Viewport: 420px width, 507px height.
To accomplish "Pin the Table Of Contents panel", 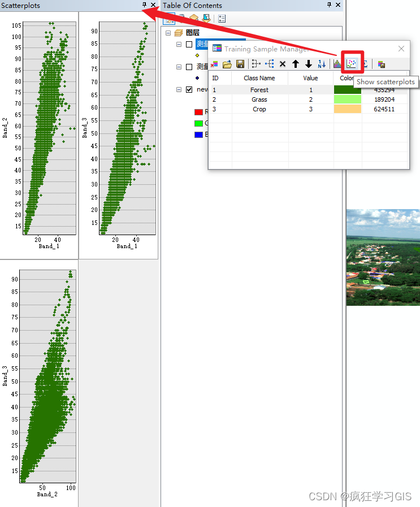I will point(329,5).
